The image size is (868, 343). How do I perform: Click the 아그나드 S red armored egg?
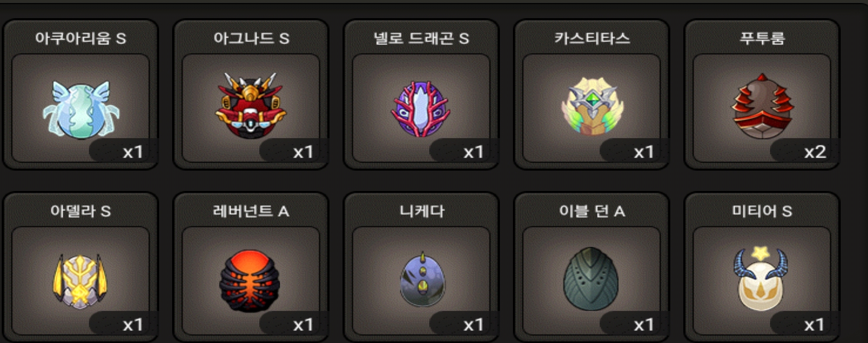coord(251,106)
